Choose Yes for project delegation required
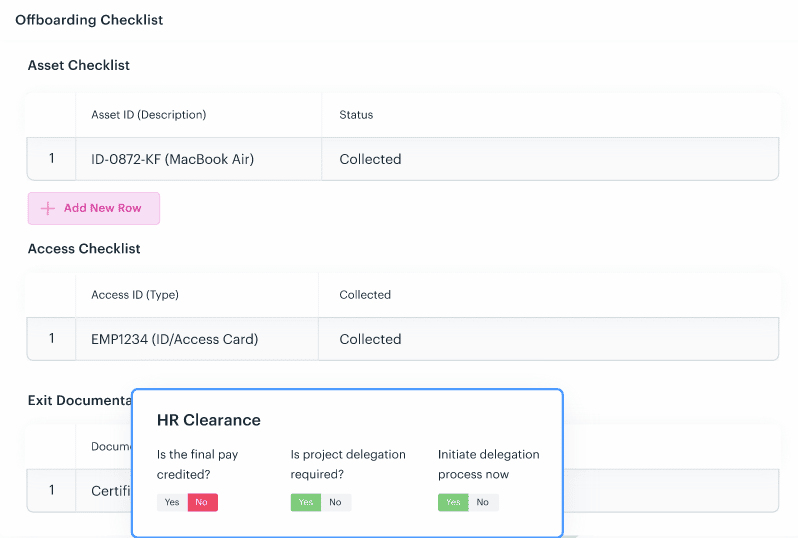The image size is (798, 538). coord(305,502)
